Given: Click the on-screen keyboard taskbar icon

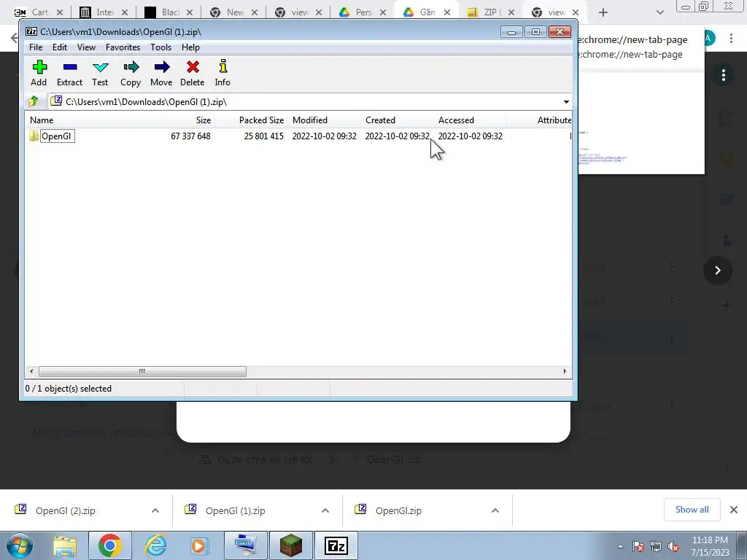Looking at the screenshot, I should click(x=246, y=545).
